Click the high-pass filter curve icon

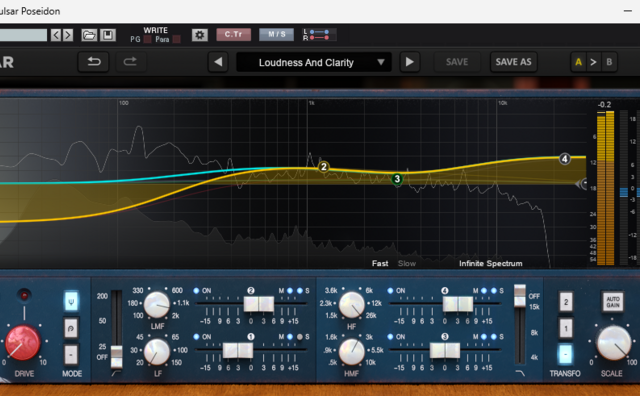116,373
